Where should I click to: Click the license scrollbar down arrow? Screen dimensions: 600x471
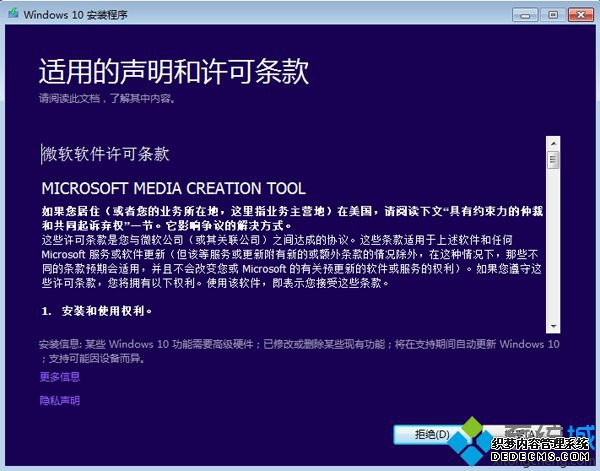coord(553,326)
